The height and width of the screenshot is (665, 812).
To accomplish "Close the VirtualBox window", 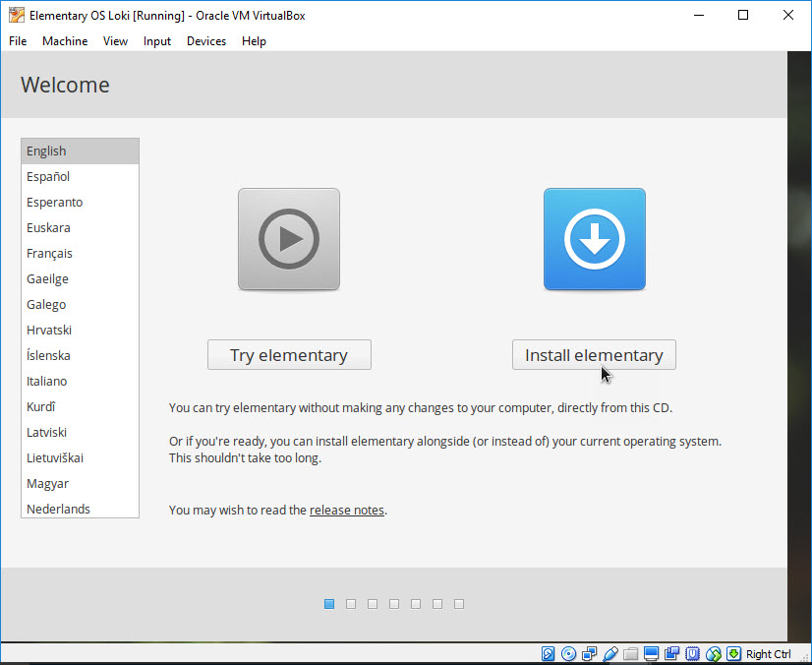I will (788, 15).
